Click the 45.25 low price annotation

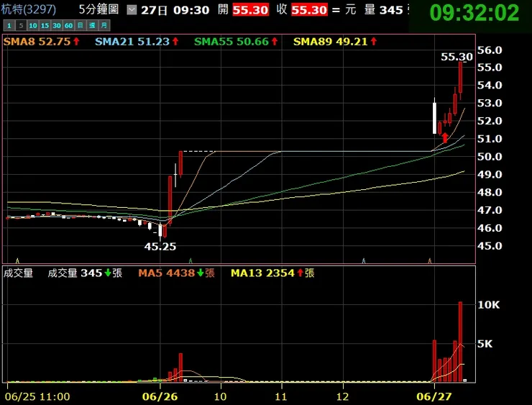160,247
